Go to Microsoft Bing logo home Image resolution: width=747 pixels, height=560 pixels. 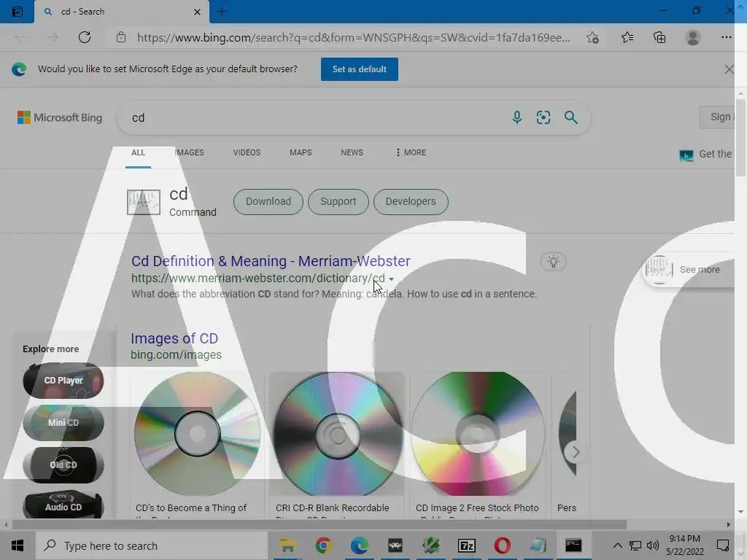point(60,117)
